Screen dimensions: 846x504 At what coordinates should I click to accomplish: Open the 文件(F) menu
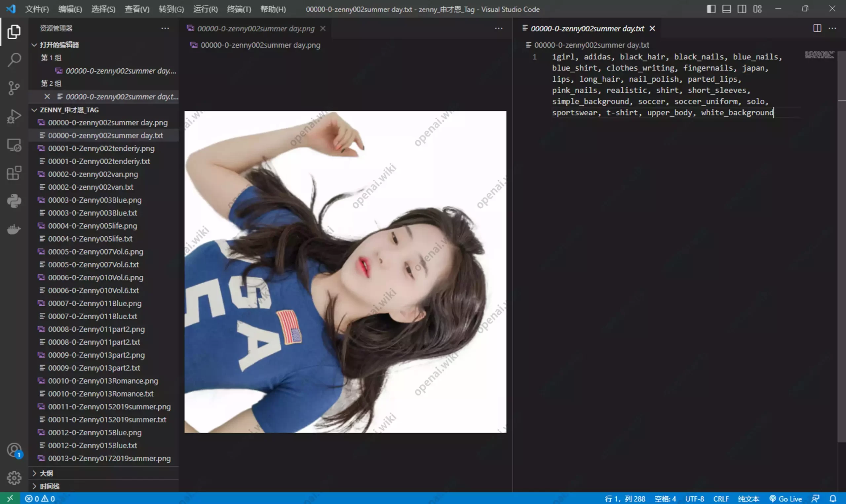coord(37,9)
